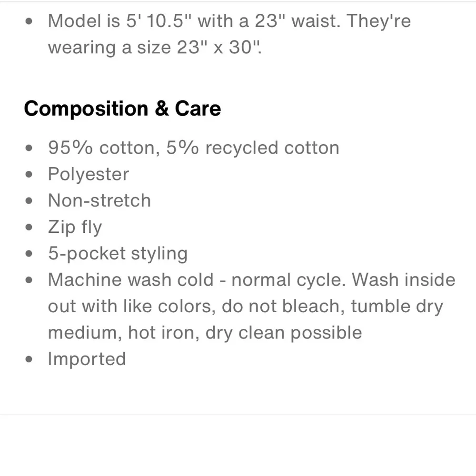The width and height of the screenshot is (476, 476).
Task: Click the "Imported" list item
Action: (x=87, y=359)
